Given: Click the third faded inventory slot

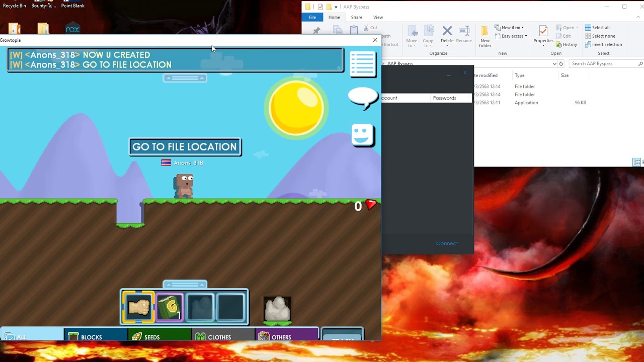Looking at the screenshot, I should 200,306.
